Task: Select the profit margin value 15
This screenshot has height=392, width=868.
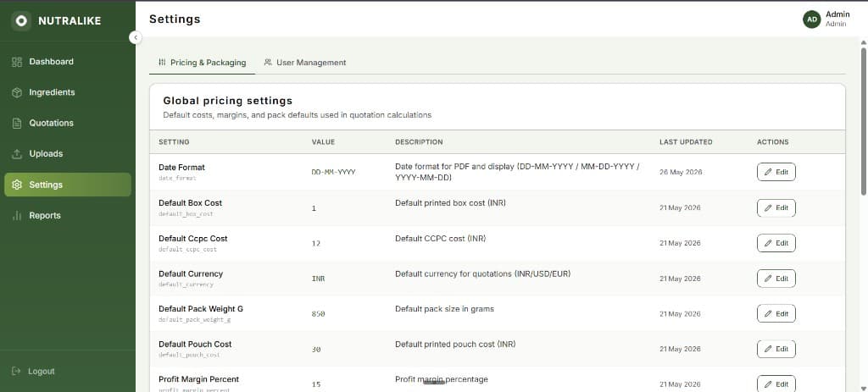Action: pyautogui.click(x=316, y=384)
